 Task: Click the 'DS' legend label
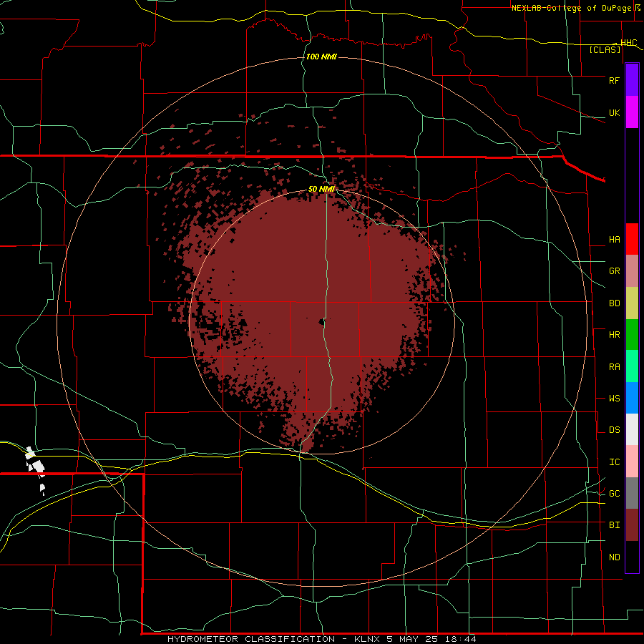point(615,430)
